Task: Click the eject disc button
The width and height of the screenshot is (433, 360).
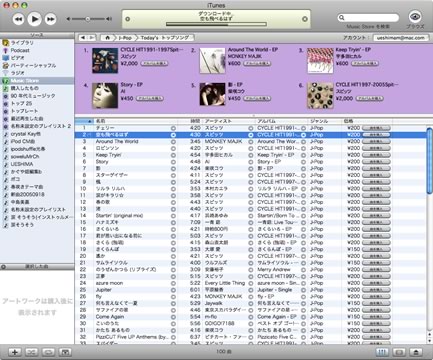Action: tap(416, 352)
